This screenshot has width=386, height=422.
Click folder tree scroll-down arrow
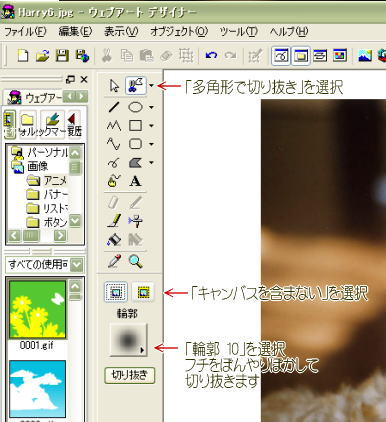(75, 221)
